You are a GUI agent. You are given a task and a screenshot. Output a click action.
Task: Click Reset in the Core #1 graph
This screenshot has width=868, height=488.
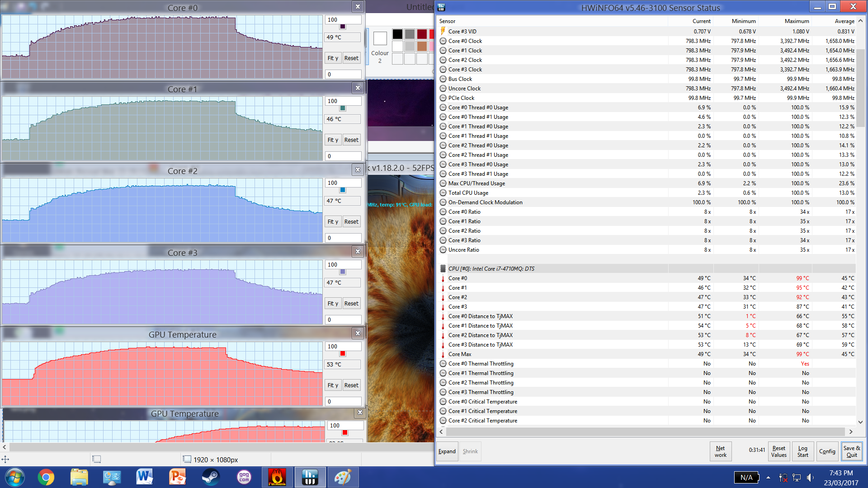pos(351,140)
